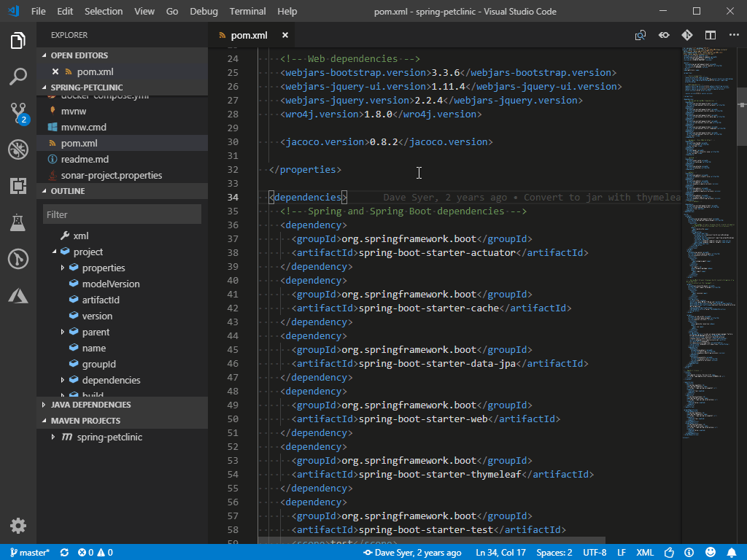Screen dimensions: 747x560
Task: Change indentation via Spaces: 2 in status bar
Action: coord(554,552)
